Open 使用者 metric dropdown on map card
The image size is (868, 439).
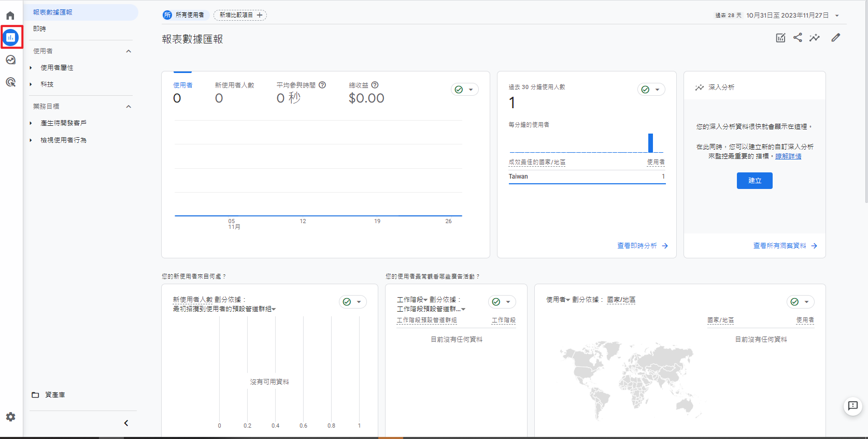pyautogui.click(x=558, y=300)
